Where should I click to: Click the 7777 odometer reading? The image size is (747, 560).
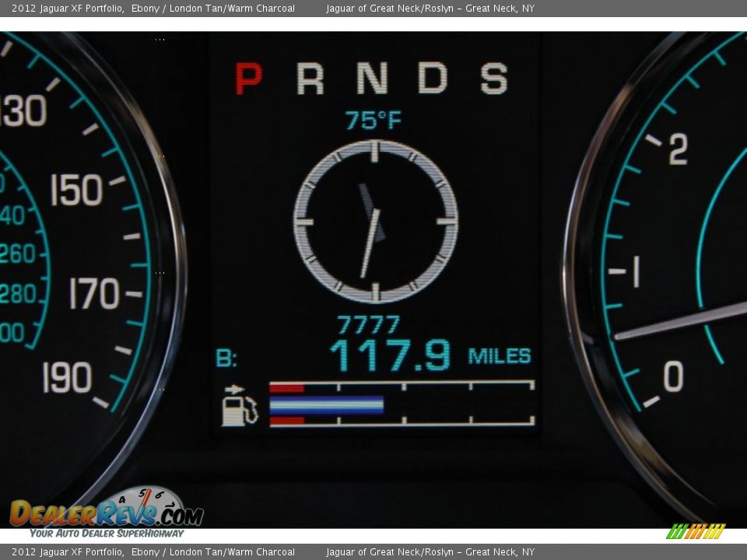(x=368, y=325)
